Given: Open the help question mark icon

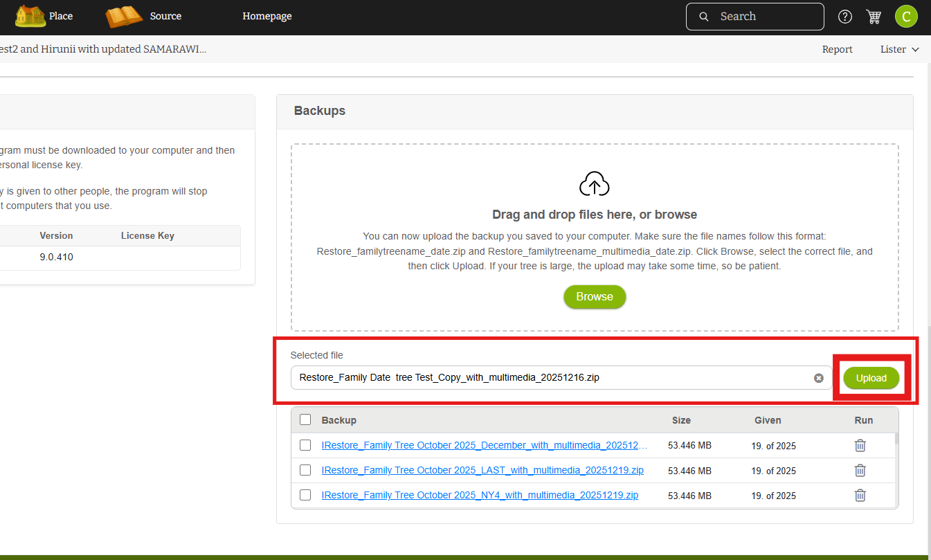Looking at the screenshot, I should pyautogui.click(x=844, y=17).
